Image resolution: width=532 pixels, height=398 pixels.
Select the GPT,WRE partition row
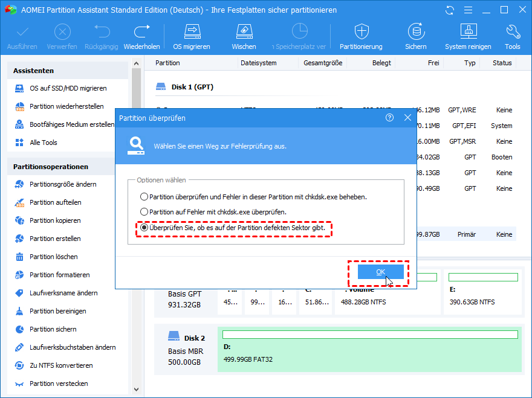coord(466,110)
